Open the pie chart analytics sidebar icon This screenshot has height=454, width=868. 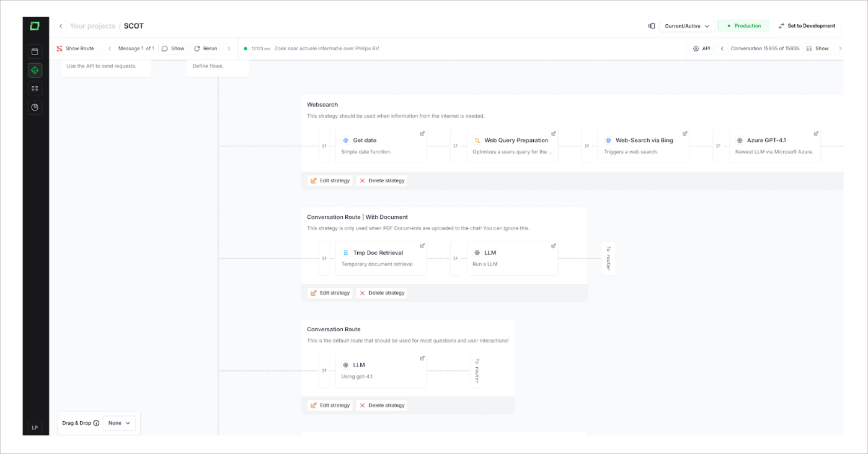click(35, 107)
